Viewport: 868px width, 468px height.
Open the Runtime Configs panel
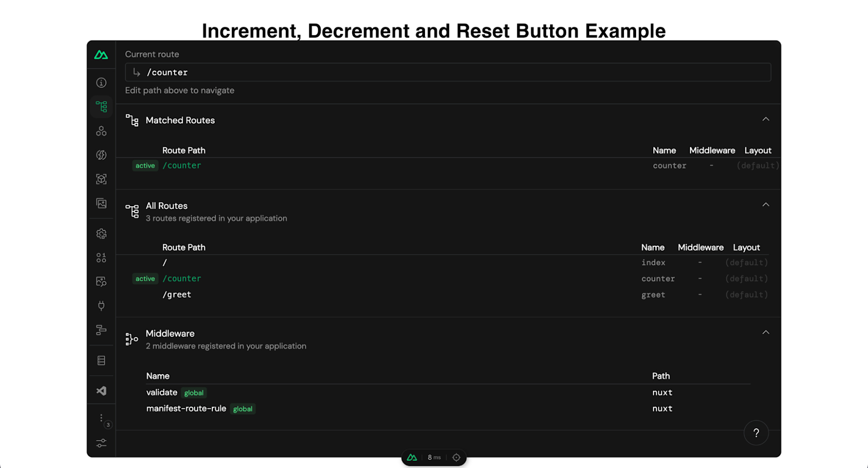tap(101, 233)
